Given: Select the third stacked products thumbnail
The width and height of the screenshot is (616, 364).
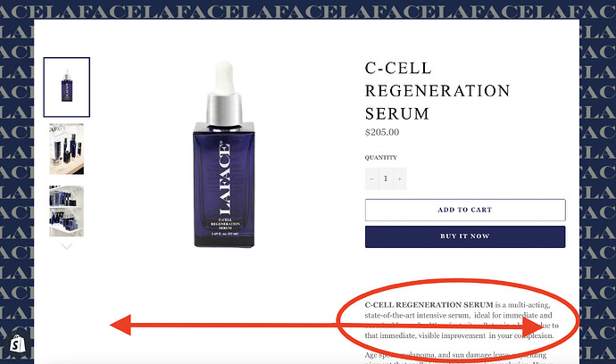Looking at the screenshot, I should 67,211.
